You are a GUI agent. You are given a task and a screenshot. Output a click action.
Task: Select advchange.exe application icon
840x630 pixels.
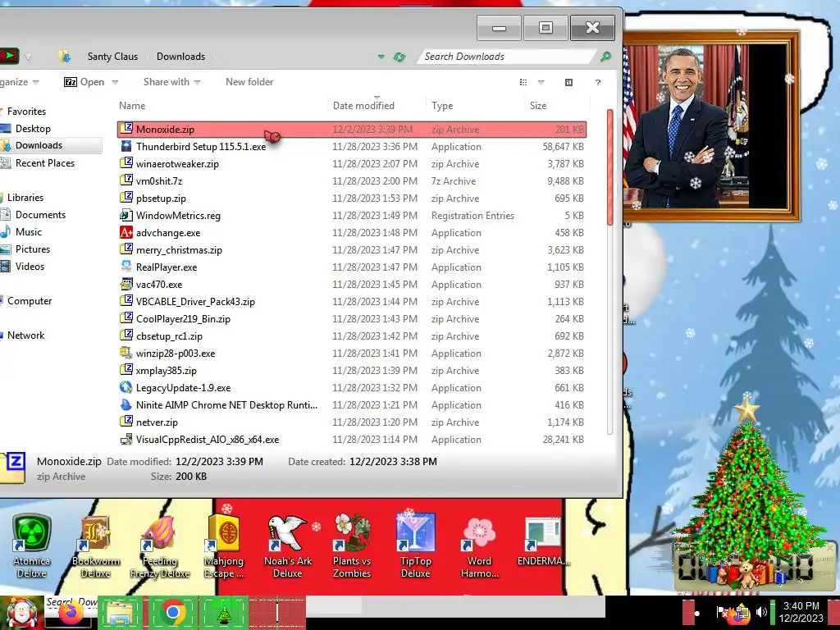pos(126,232)
